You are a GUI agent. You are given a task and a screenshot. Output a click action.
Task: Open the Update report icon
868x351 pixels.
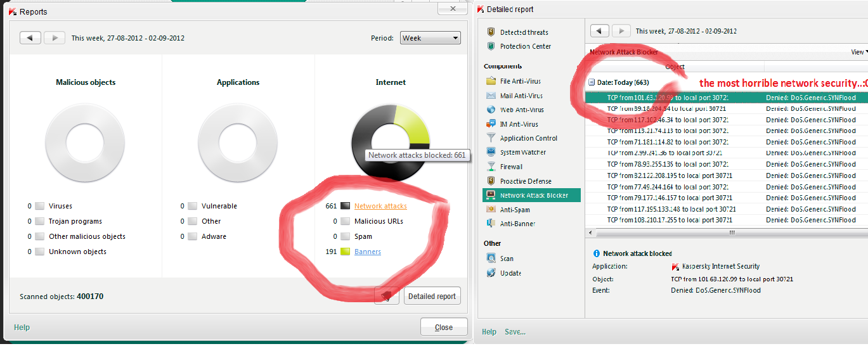point(491,273)
